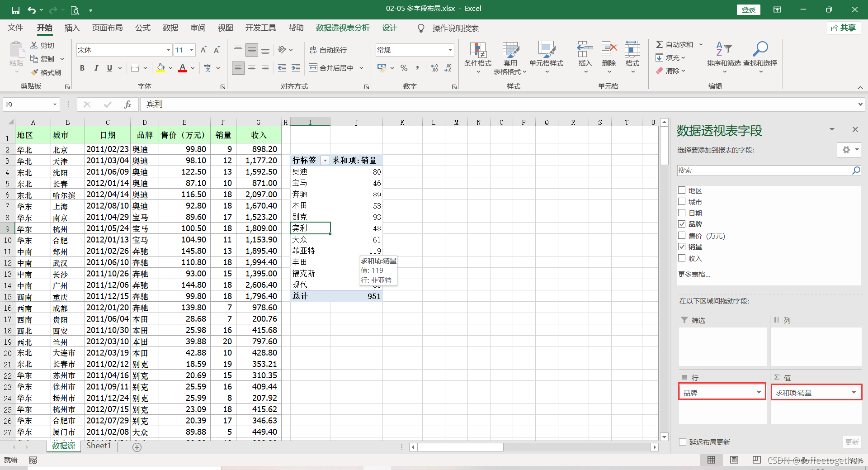The image size is (868, 470).
Task: Open the font name dropdown 宋体
Action: 169,50
